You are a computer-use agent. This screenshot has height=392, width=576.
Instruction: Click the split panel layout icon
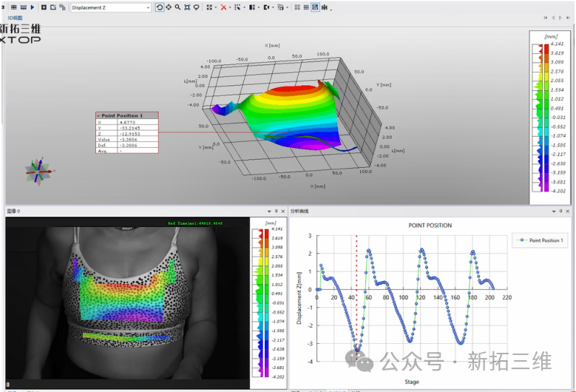(252, 7)
